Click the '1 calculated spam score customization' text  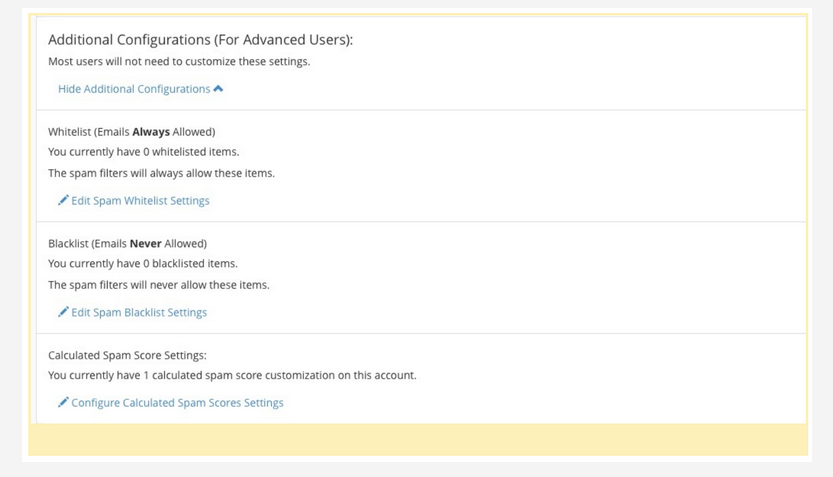(232, 375)
